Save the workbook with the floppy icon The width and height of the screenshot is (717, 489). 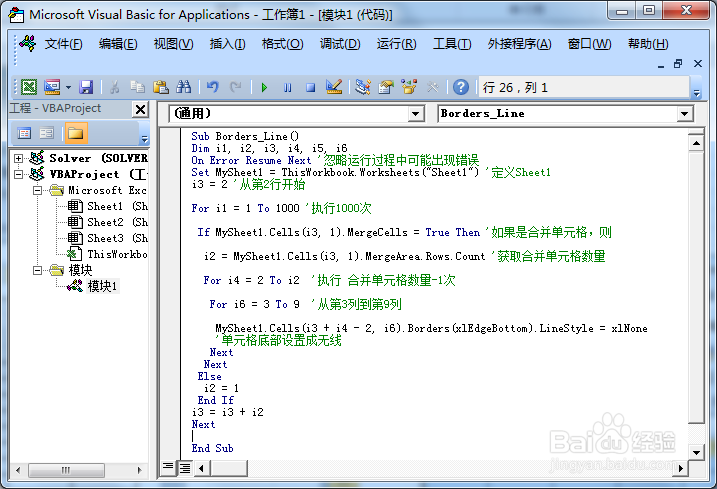[x=86, y=87]
